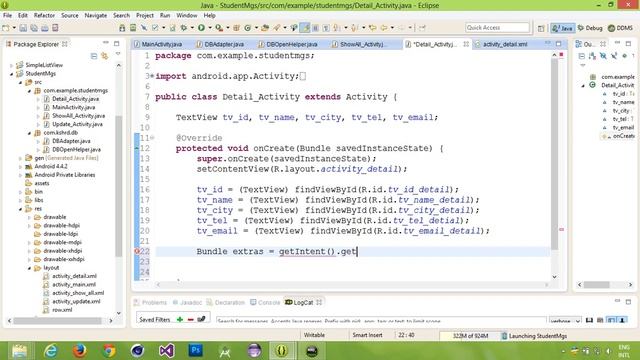640x360 pixels.
Task: Switch to the DBAdapter.java editor tab
Action: [x=220, y=44]
